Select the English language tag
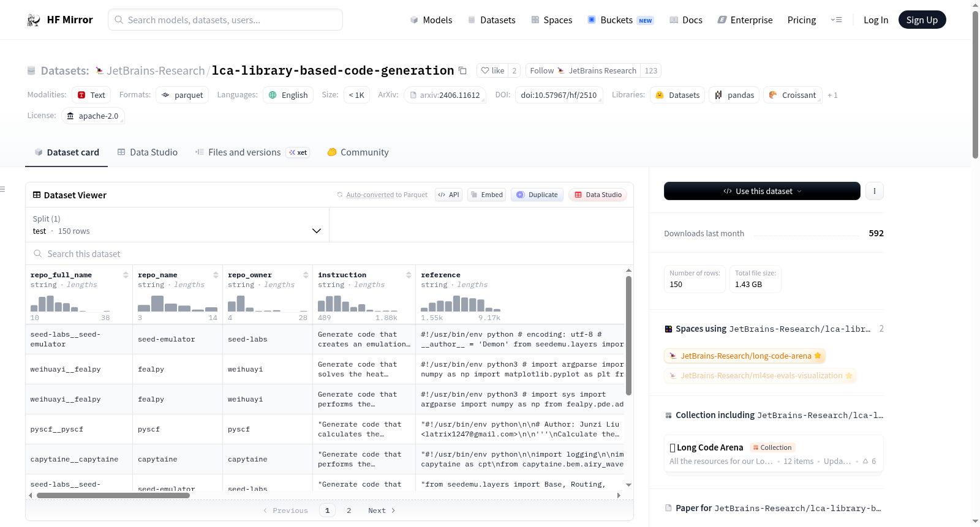 [x=288, y=95]
